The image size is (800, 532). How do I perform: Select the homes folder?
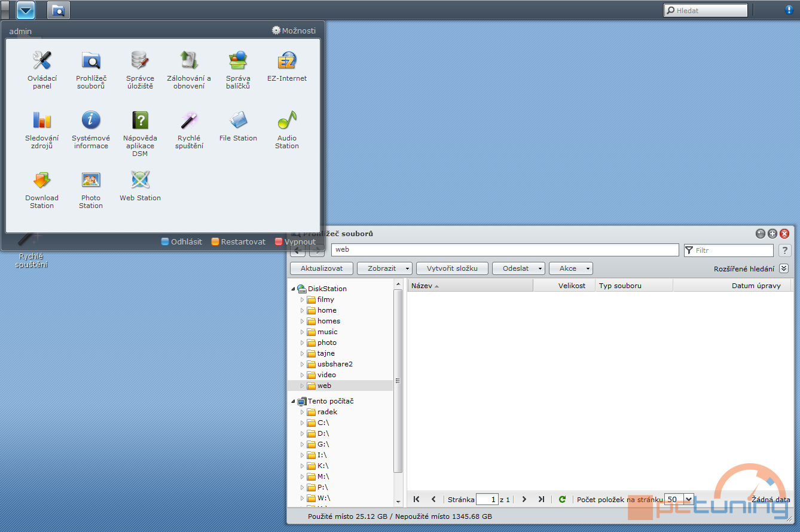(328, 321)
